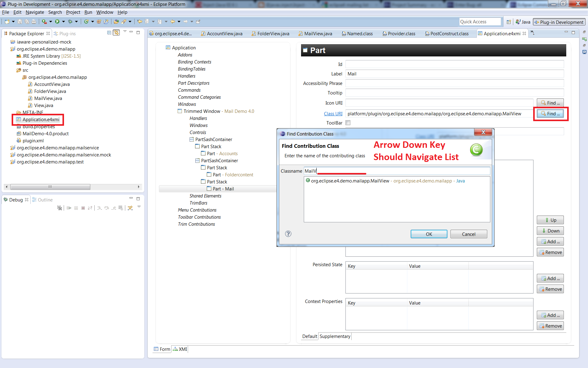Start Debug with the bug icon

pos(70,21)
